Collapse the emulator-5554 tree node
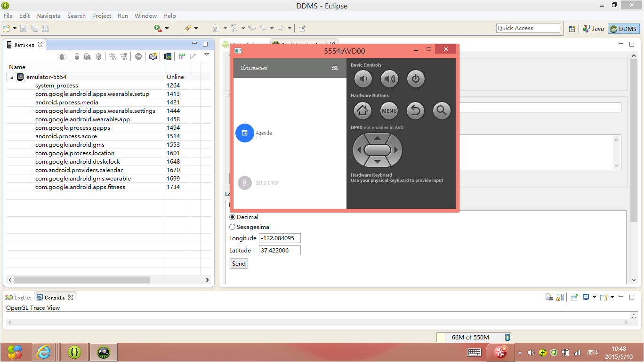 point(12,77)
